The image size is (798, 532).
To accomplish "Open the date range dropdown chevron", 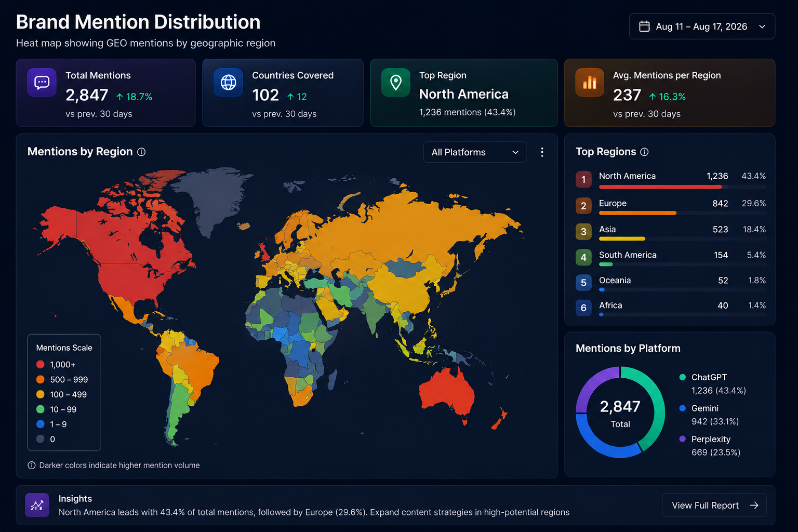I will point(762,26).
